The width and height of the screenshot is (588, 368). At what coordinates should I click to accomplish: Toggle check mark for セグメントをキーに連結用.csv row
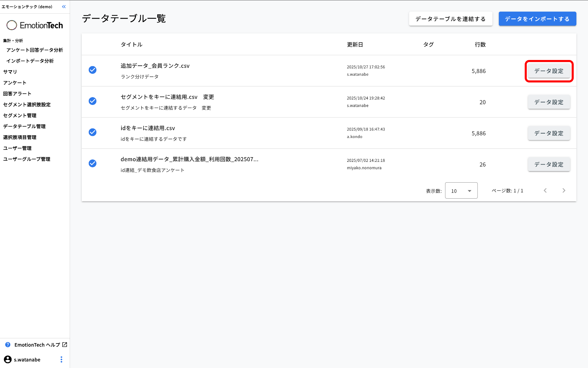93,101
